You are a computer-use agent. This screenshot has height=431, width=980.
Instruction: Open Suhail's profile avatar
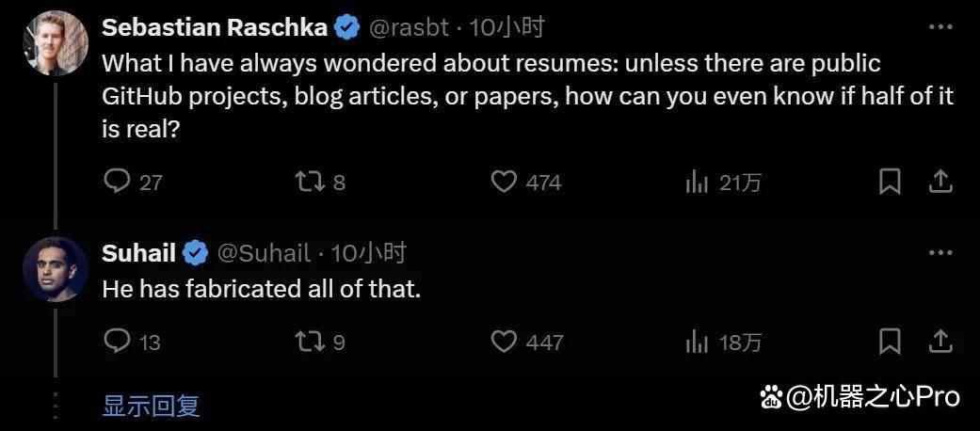tap(55, 268)
